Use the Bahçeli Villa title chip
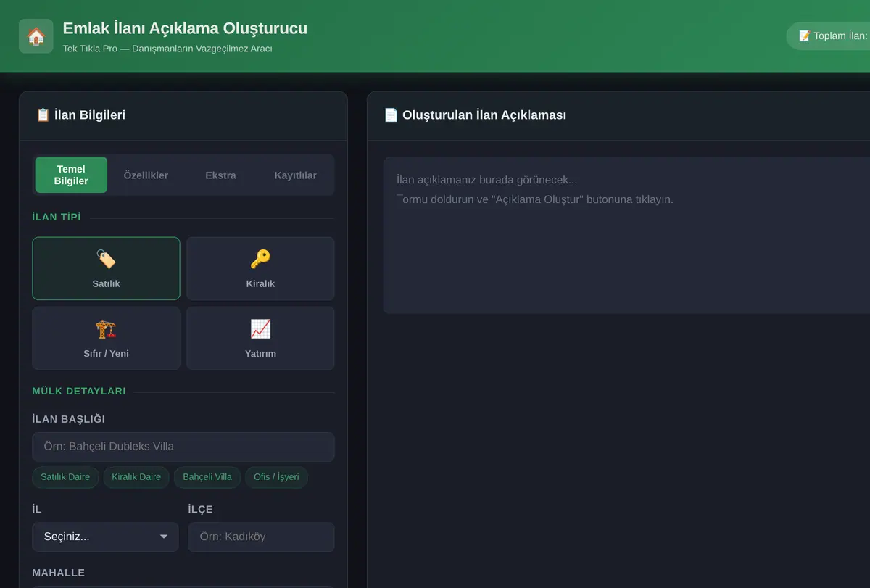 click(x=207, y=477)
